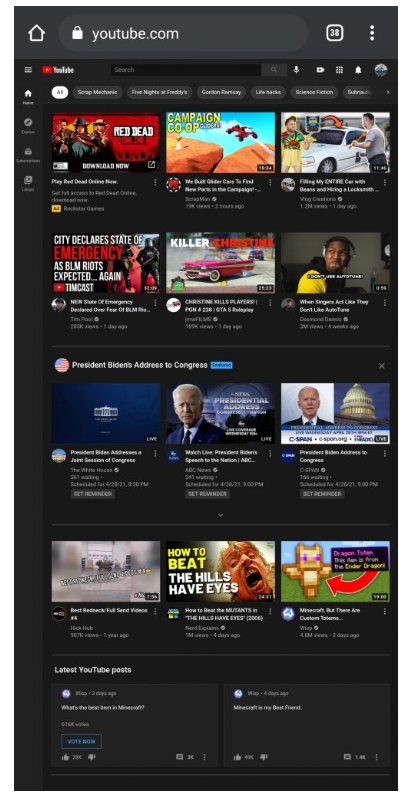Open options for 'Filling My ENTIRE Car' video

[384, 182]
